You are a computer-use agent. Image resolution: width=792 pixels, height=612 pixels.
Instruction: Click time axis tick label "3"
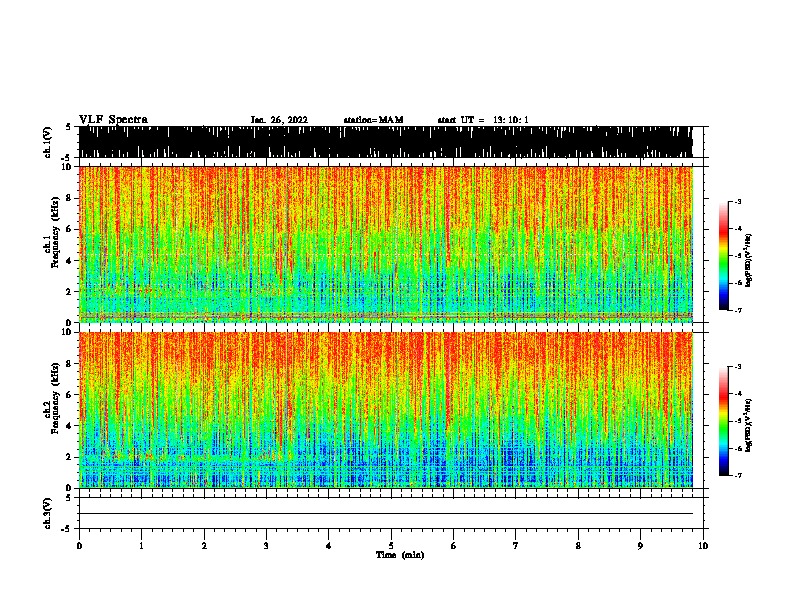click(266, 546)
